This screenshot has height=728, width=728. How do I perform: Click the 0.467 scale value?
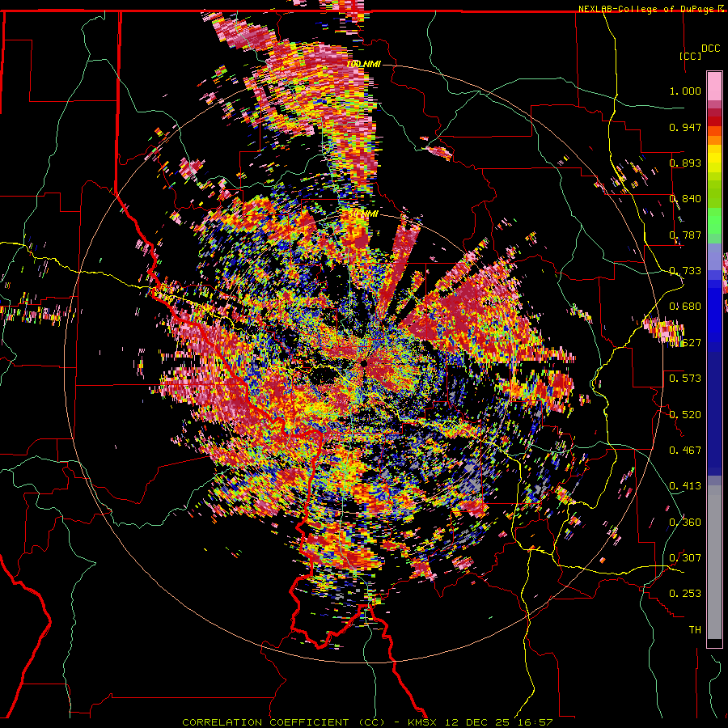[x=685, y=450]
